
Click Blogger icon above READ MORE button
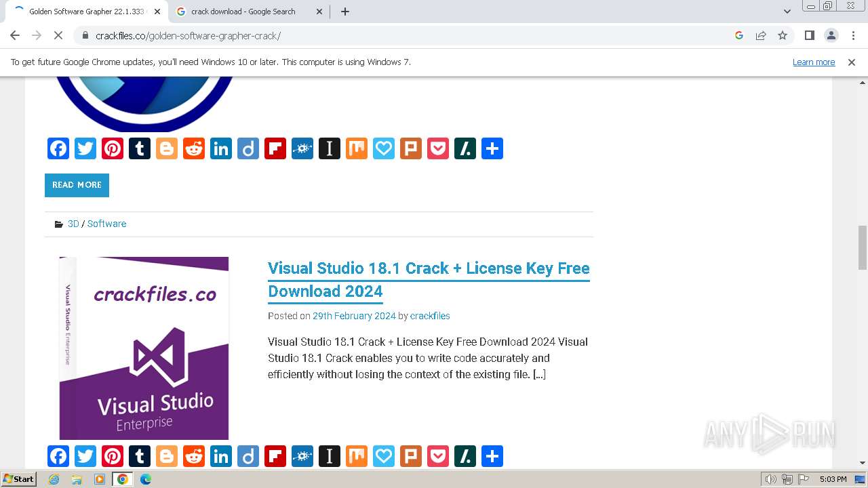click(x=167, y=148)
